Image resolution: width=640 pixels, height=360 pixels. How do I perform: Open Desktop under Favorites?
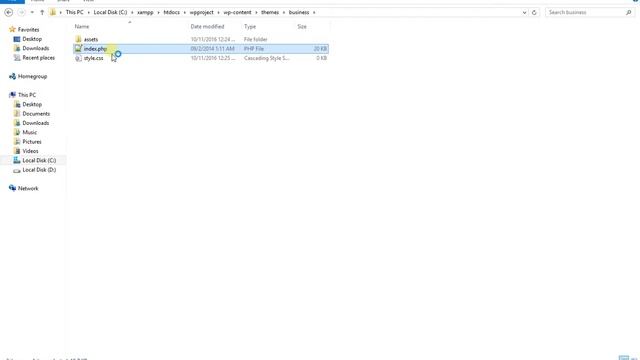[32, 39]
